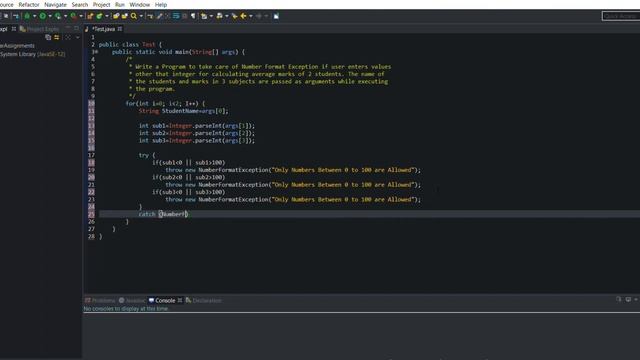Open the Debug launch dropdown arrow
The image size is (640, 360).
pyautogui.click(x=34, y=16)
